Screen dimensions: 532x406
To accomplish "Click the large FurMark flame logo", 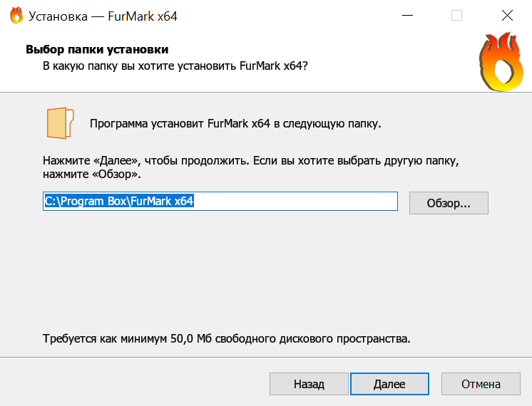I will [501, 62].
